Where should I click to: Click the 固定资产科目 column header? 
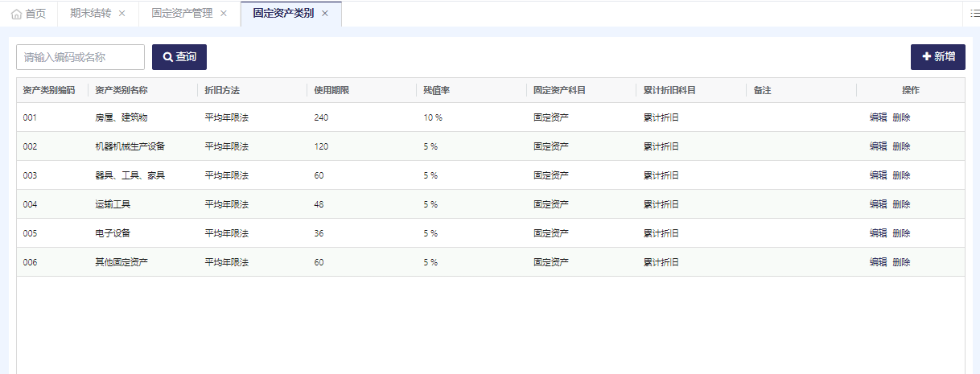(559, 90)
